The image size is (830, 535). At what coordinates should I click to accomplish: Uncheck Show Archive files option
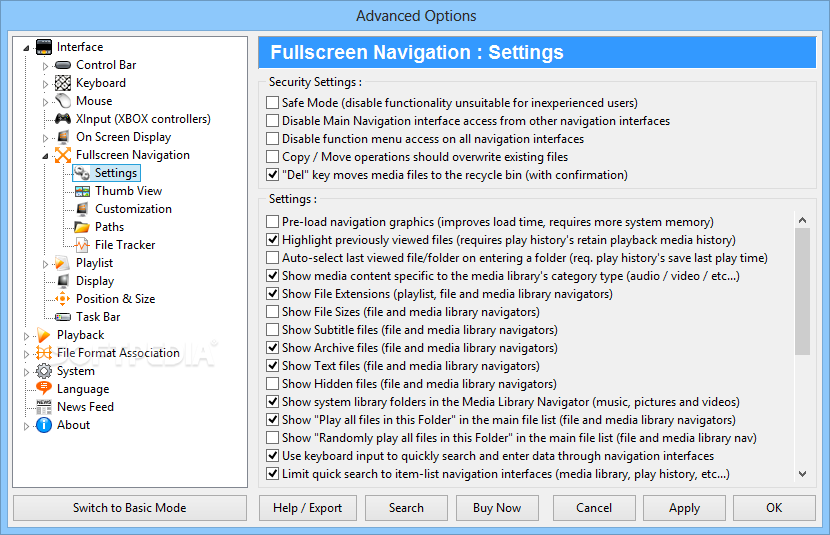(273, 348)
